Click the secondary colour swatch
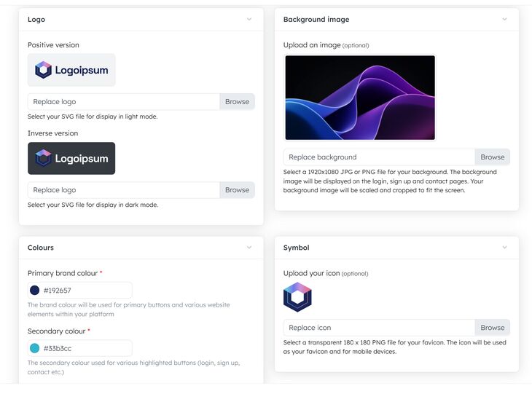Viewport: 532px width, 394px height. [35, 348]
